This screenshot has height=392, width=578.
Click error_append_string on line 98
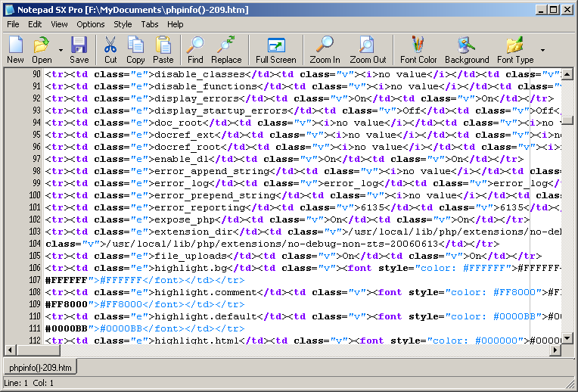click(212, 172)
